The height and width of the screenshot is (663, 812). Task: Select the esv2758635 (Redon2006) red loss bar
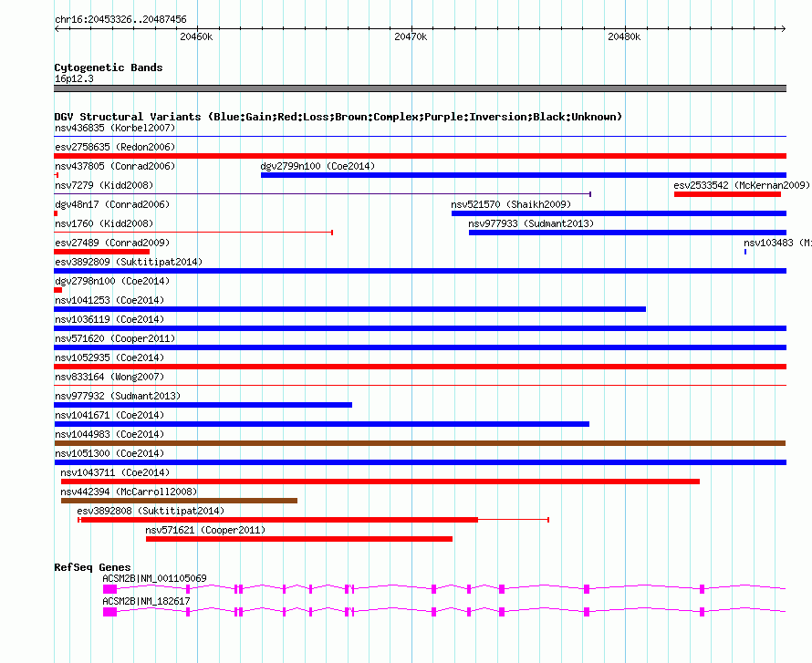420,156
